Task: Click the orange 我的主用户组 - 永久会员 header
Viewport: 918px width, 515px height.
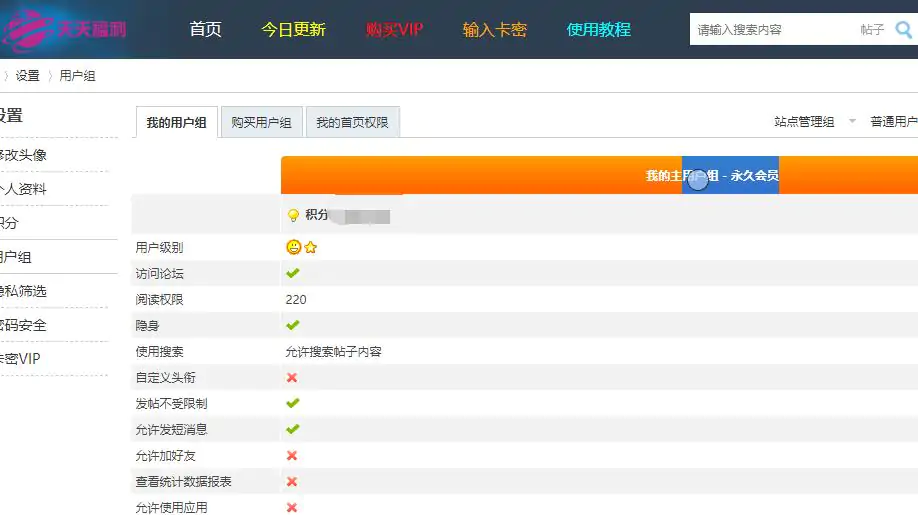Action: [600, 175]
